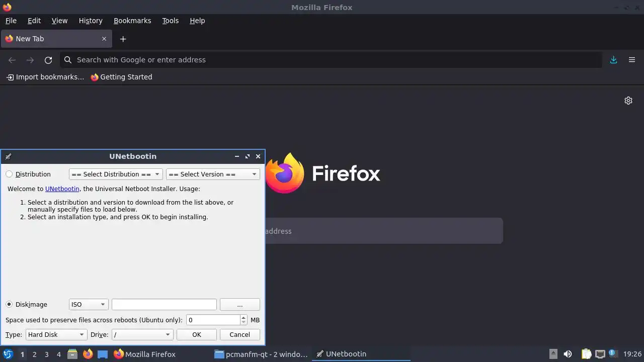The image size is (644, 362).
Task: Reload the current Firefox page
Action: pyautogui.click(x=48, y=60)
